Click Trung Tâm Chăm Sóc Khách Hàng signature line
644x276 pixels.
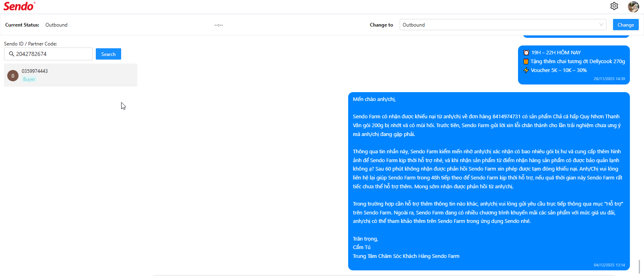tap(406, 256)
